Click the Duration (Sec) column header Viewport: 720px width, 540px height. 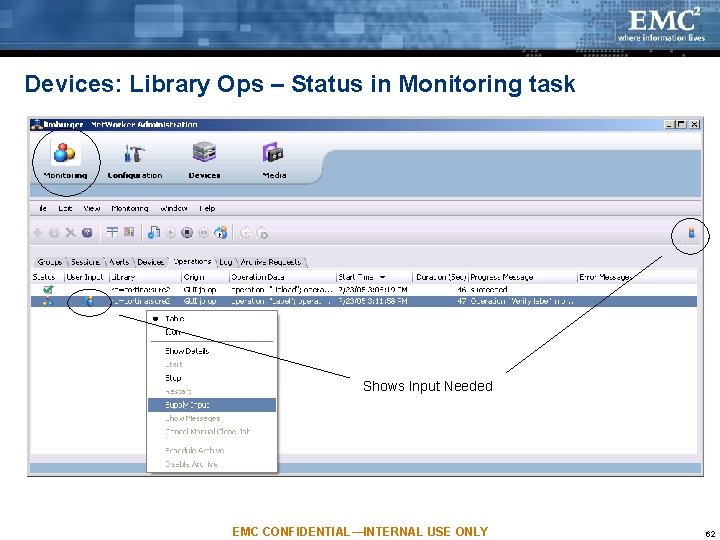[x=440, y=277]
